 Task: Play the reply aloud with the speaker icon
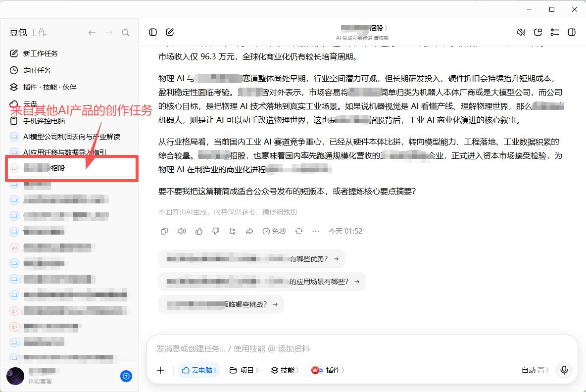click(182, 231)
